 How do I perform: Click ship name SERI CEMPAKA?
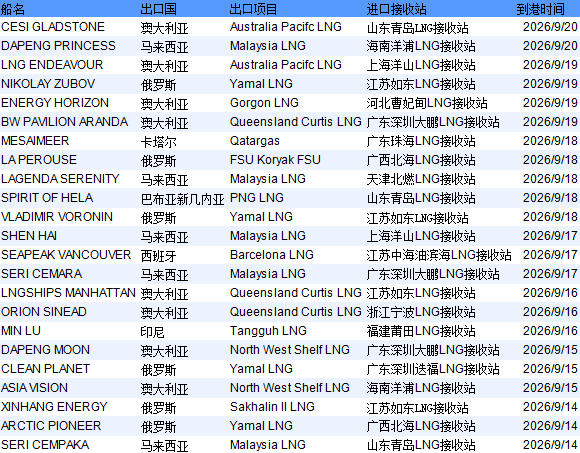click(x=45, y=444)
